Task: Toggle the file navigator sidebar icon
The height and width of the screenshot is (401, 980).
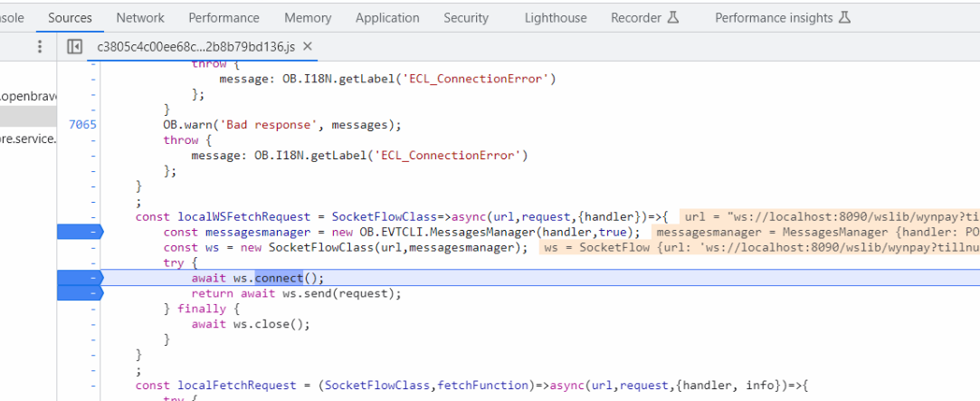Action: tap(74, 47)
